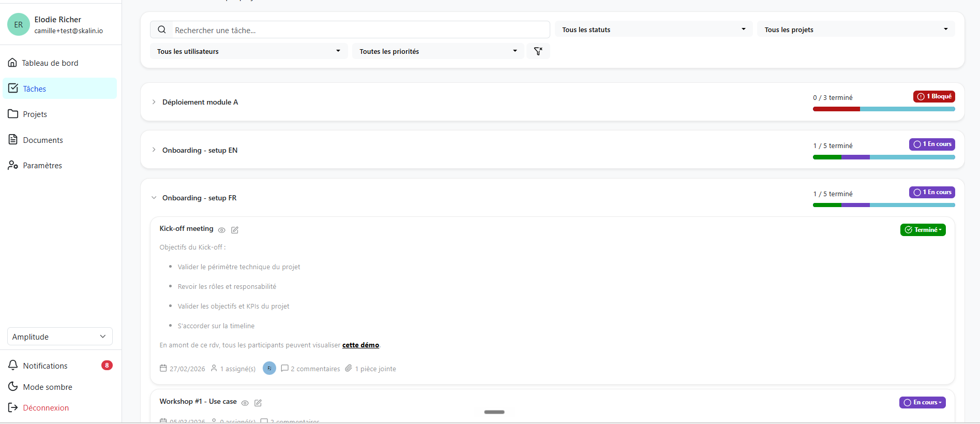Open the cette démo link

point(360,345)
